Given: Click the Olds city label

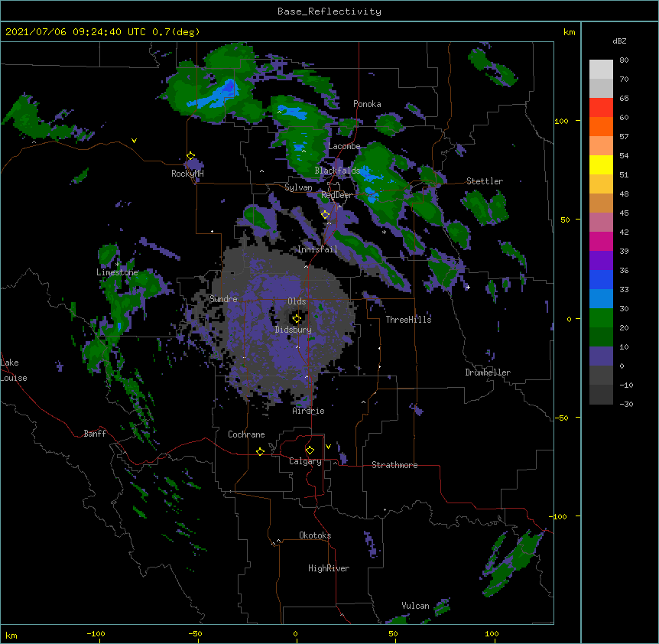Looking at the screenshot, I should [x=297, y=301].
